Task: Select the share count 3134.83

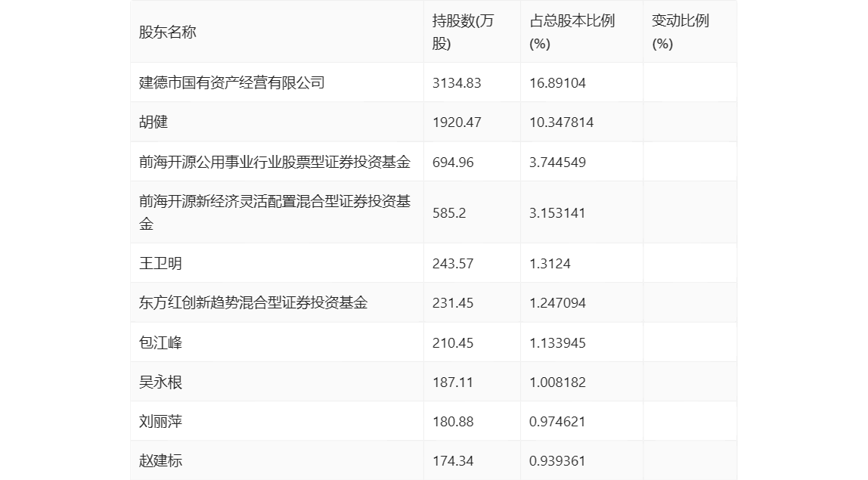Action: 457,83
